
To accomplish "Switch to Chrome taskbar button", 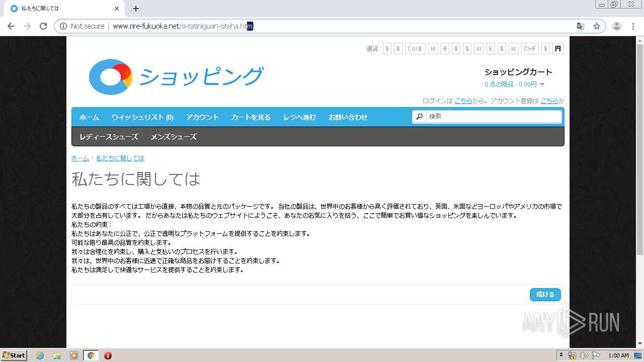I will (91, 355).
